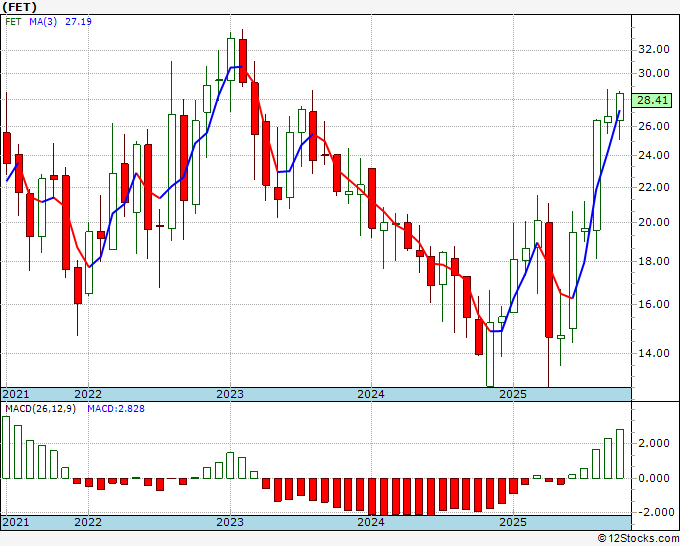Click the 14.00 price axis label
The image size is (680, 546).
click(654, 353)
